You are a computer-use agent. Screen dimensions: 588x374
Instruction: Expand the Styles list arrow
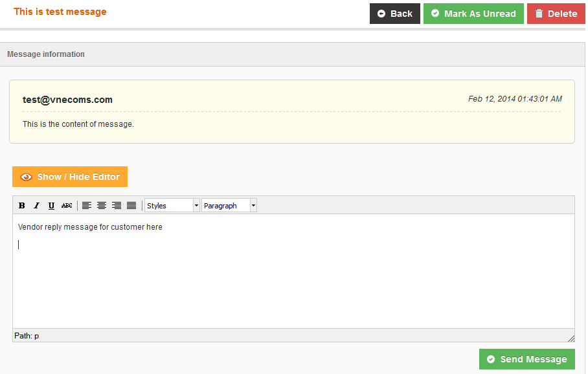tap(196, 205)
